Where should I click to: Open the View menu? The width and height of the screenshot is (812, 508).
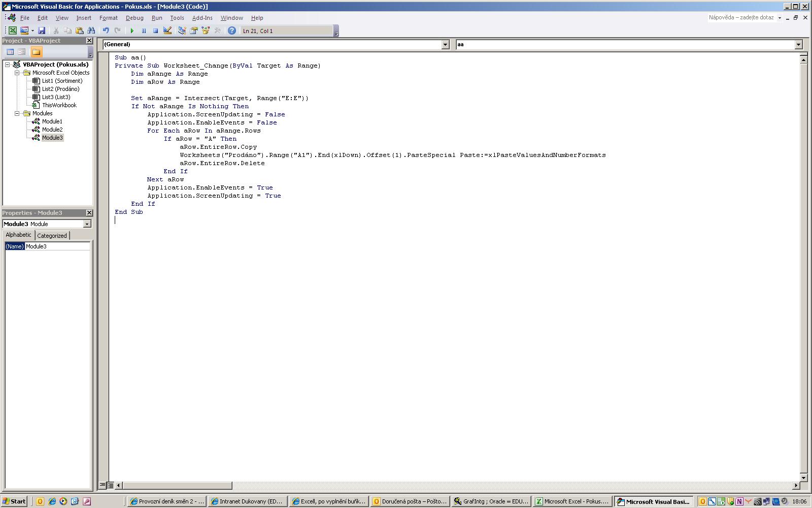coord(62,18)
